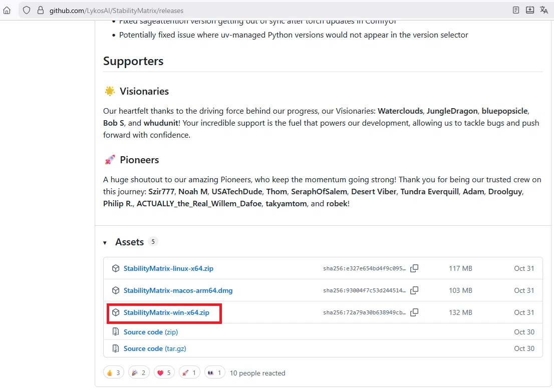Image resolution: width=554 pixels, height=392 pixels.
Task: Click the Assets heading
Action: point(129,242)
